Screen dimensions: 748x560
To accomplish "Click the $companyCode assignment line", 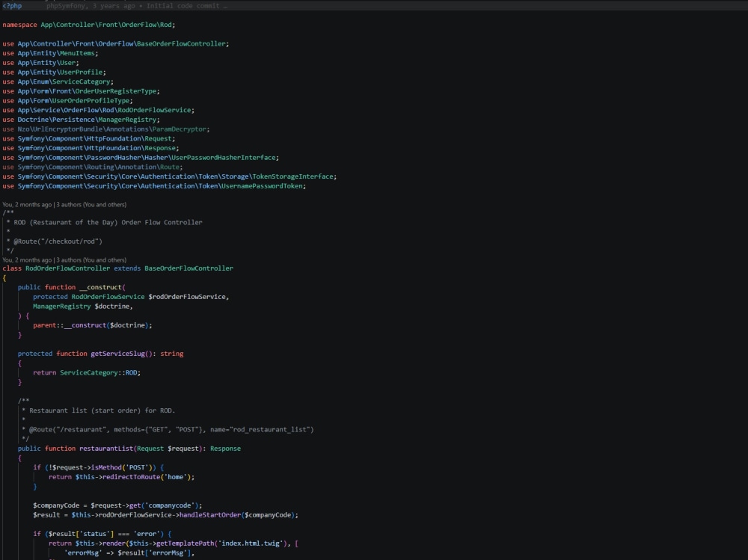I will 117,505.
